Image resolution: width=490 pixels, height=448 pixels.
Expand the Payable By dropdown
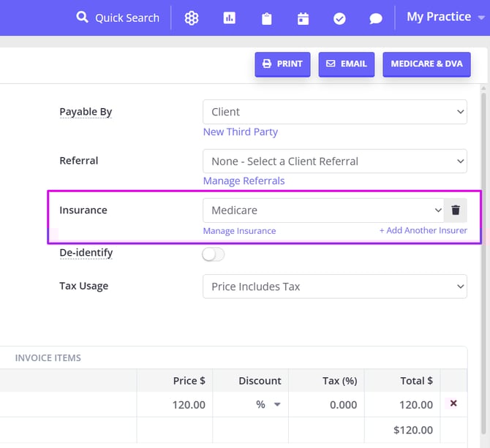pos(334,112)
